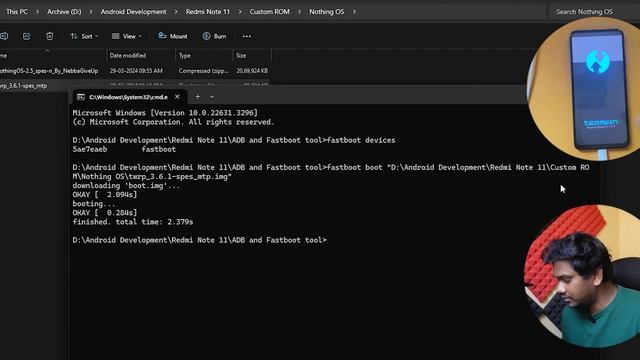Focus the Search Nothing OS box
Image resolution: width=640 pixels, height=360 pixels.
pyautogui.click(x=593, y=12)
